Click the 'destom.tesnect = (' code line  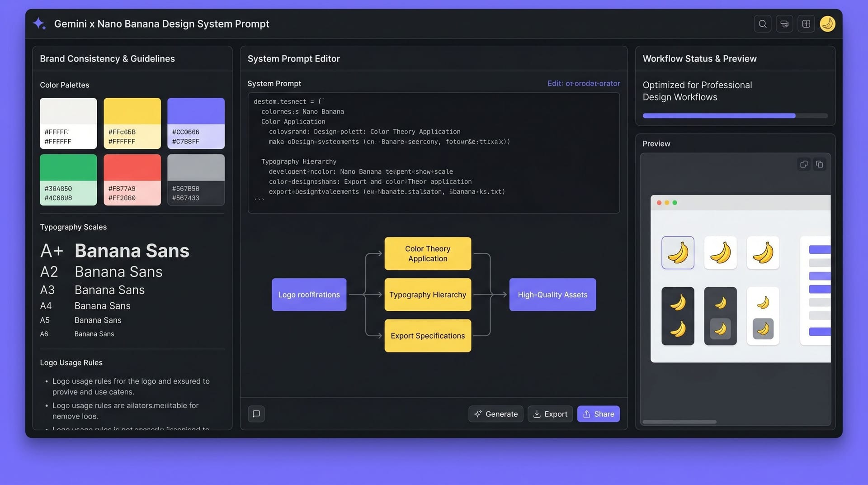[288, 102]
